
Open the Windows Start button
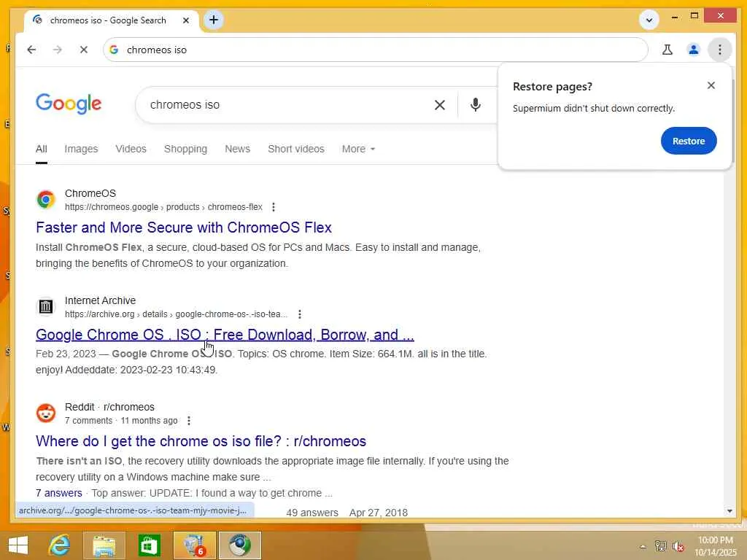[18, 545]
